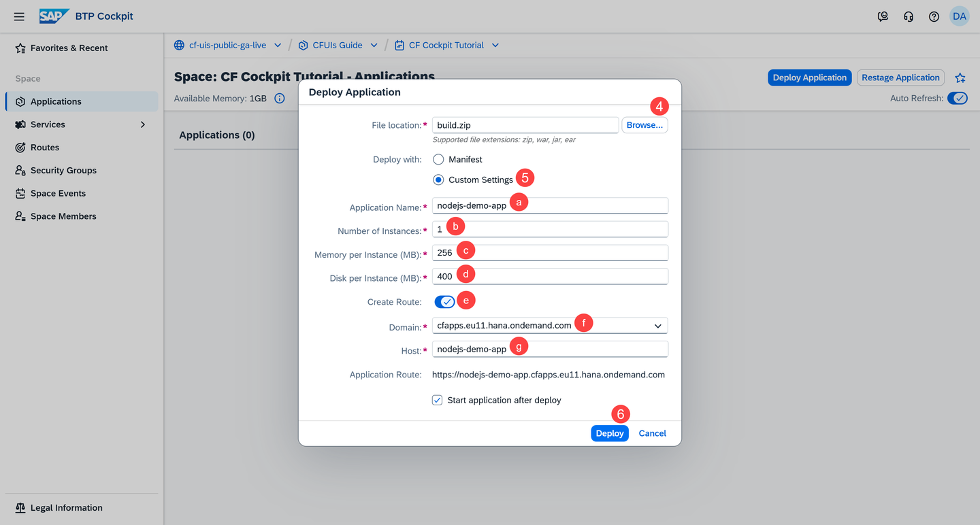Click the Restage Application button
980x525 pixels.
pos(900,78)
